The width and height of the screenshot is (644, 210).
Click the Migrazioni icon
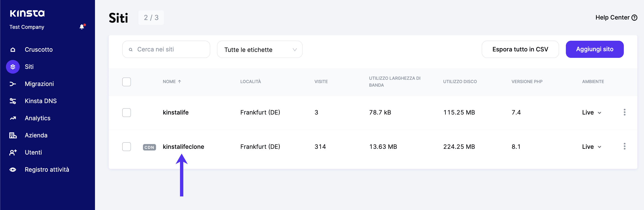click(13, 84)
